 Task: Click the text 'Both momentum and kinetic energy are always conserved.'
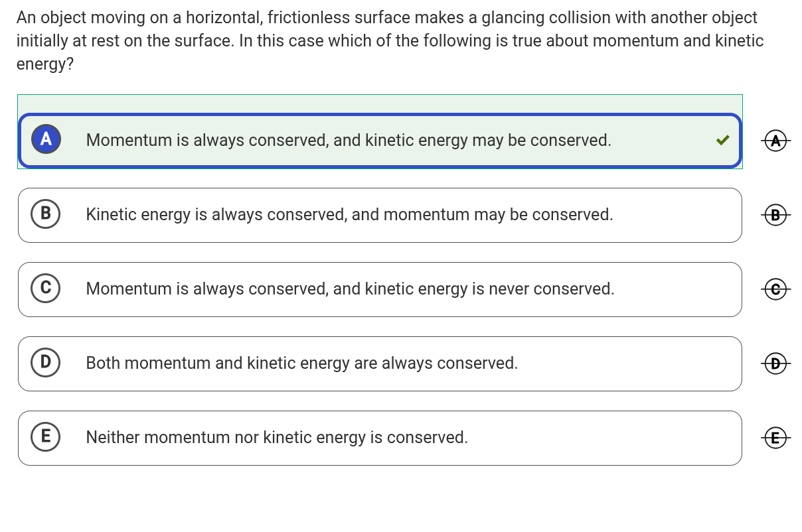[x=301, y=364]
